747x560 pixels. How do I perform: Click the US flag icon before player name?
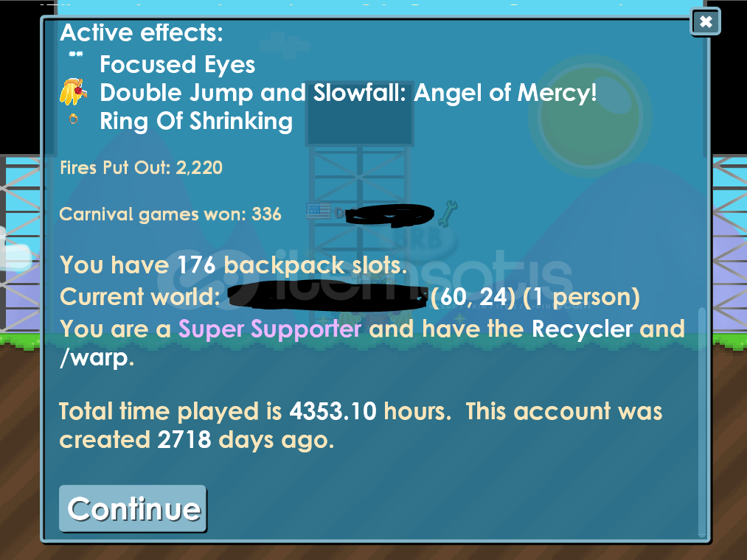(x=319, y=211)
